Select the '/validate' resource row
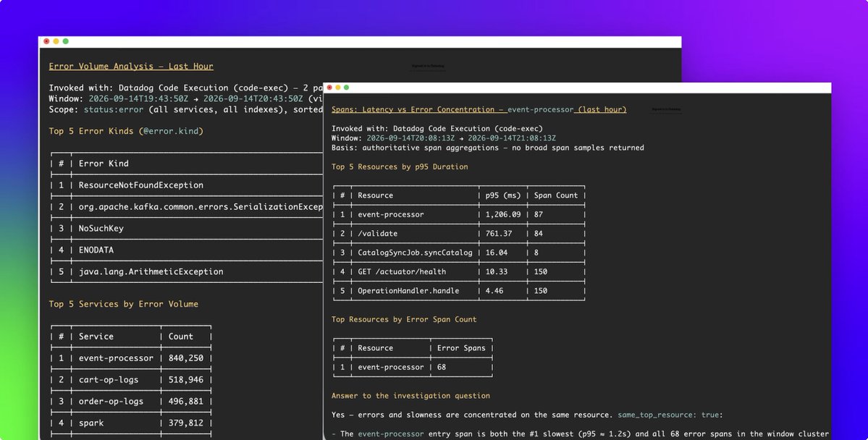 click(459, 234)
